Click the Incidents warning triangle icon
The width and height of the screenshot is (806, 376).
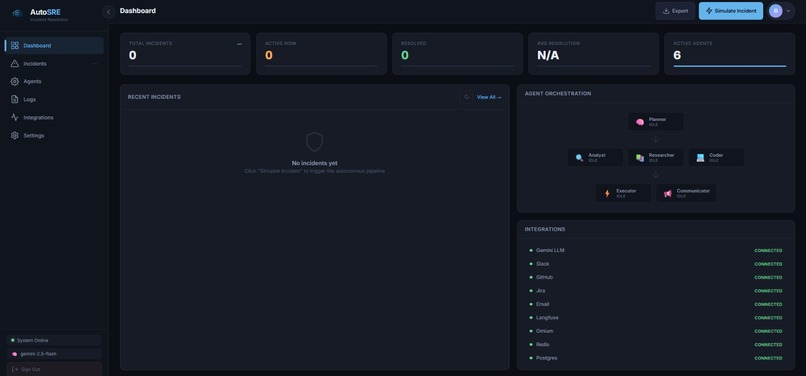pos(14,63)
